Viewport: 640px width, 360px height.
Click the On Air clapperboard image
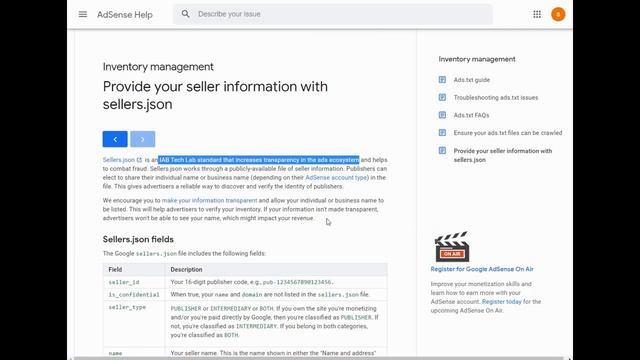pos(452,247)
